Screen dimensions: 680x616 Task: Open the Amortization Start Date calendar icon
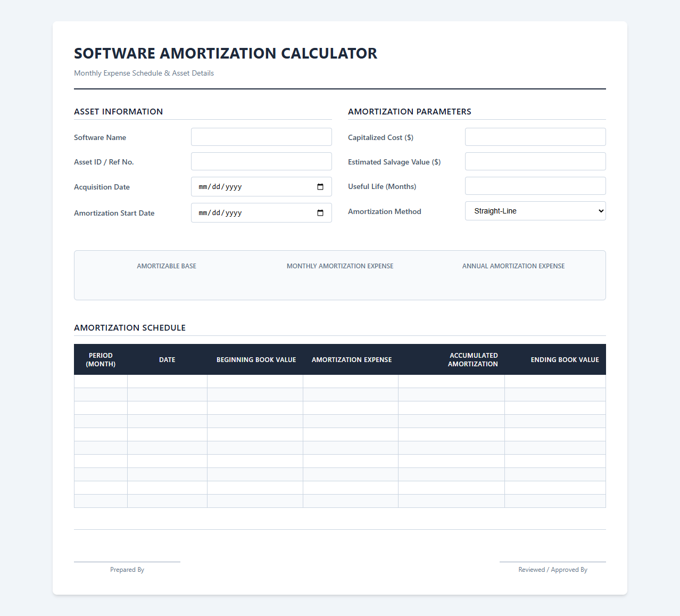pos(320,213)
